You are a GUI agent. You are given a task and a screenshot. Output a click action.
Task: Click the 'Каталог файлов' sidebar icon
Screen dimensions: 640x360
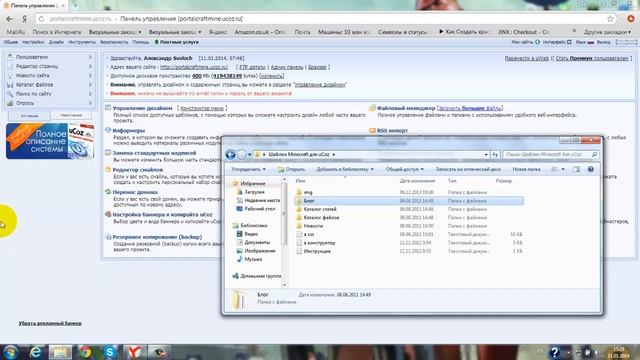click(x=10, y=85)
